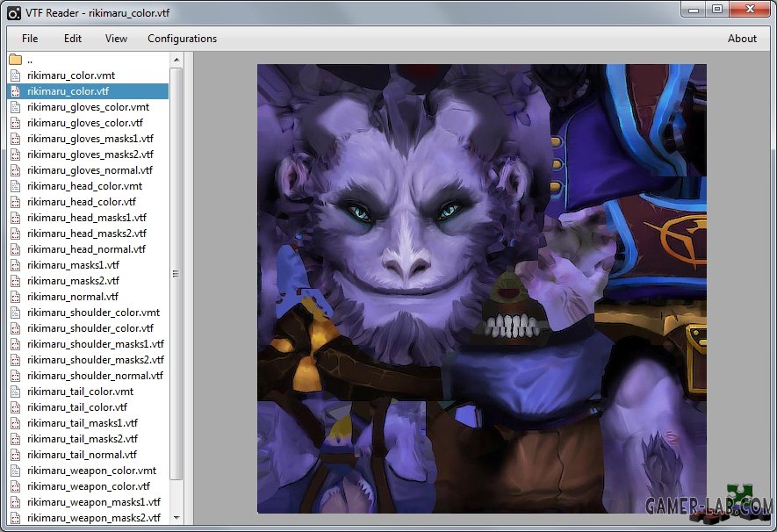Open the Configurations menu
Image resolution: width=777 pixels, height=532 pixels.
(x=183, y=38)
